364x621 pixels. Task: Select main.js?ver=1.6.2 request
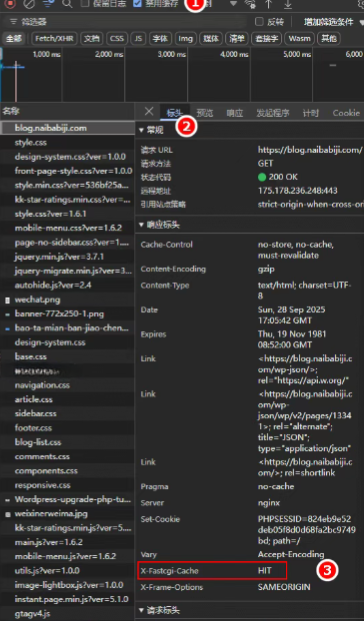(x=67, y=542)
